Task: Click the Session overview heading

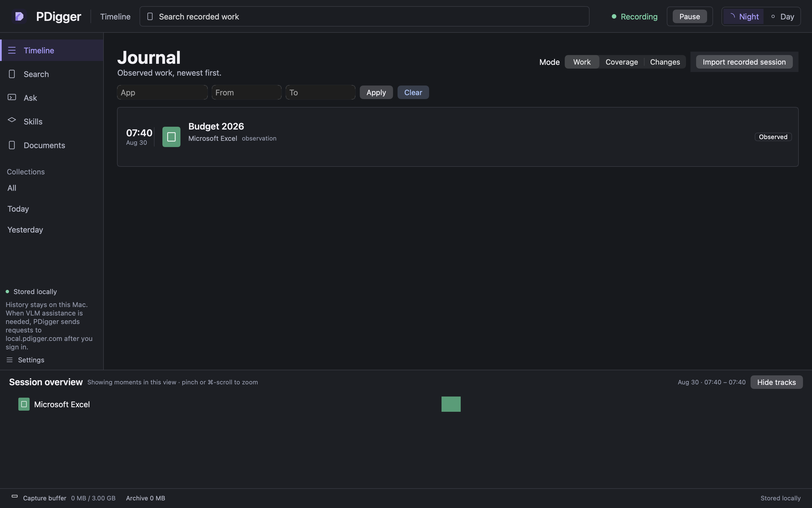Action: click(46, 382)
